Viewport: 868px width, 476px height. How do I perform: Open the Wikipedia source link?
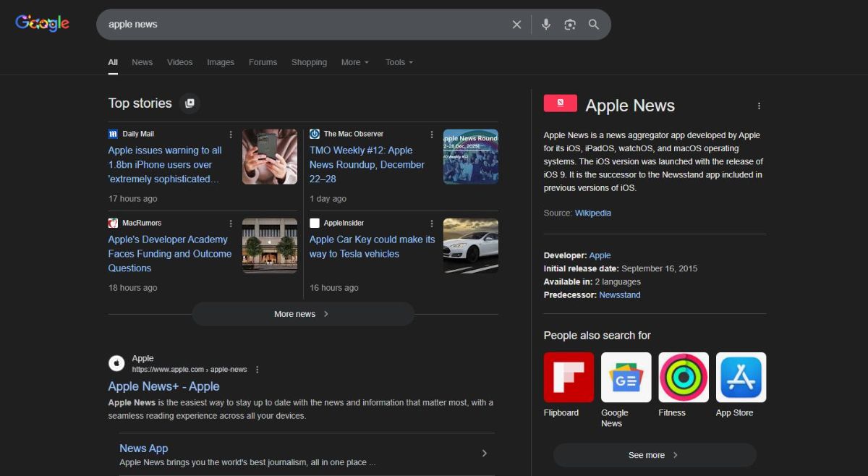coord(592,213)
